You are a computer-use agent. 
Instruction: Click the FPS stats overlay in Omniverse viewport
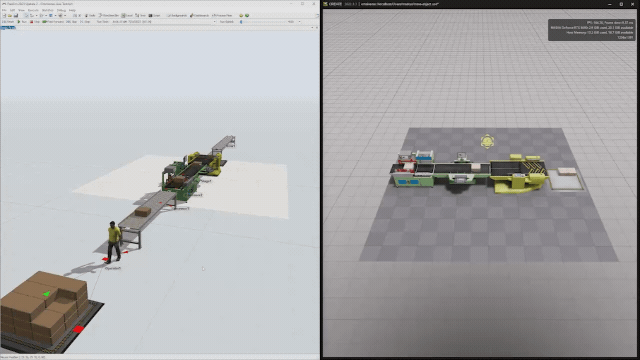click(x=591, y=30)
